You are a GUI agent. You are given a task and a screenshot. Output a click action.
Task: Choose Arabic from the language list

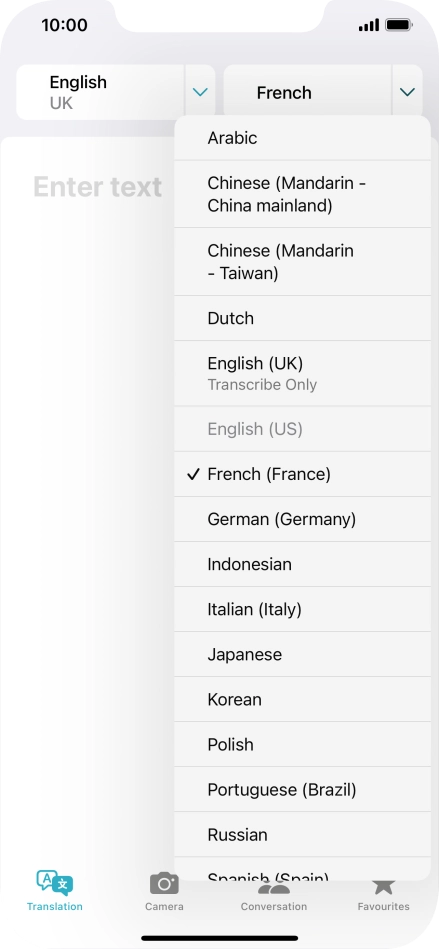302,138
